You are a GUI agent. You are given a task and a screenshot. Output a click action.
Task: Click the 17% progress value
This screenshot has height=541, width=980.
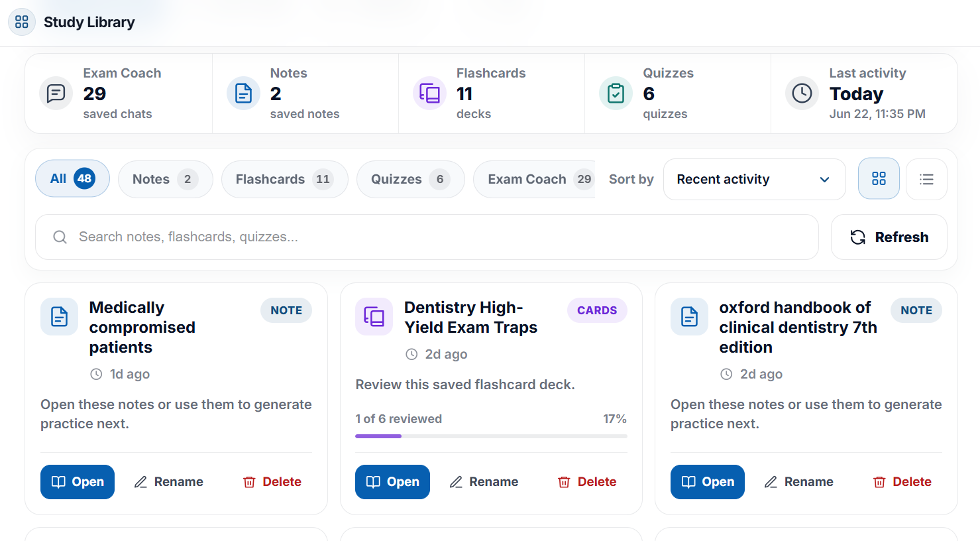pos(615,419)
